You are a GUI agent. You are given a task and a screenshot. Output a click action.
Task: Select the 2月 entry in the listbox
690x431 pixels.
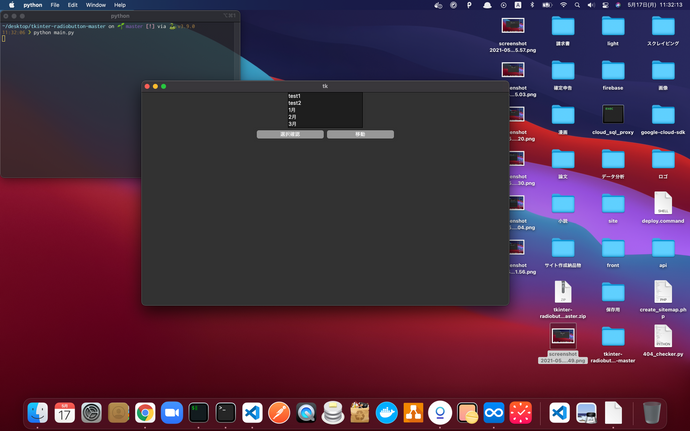coord(325,117)
